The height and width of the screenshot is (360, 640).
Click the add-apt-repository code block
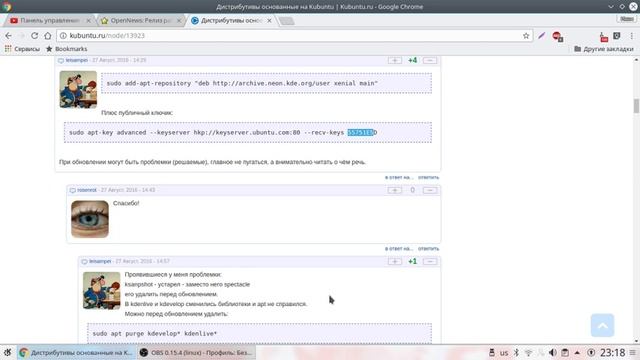(x=267, y=83)
